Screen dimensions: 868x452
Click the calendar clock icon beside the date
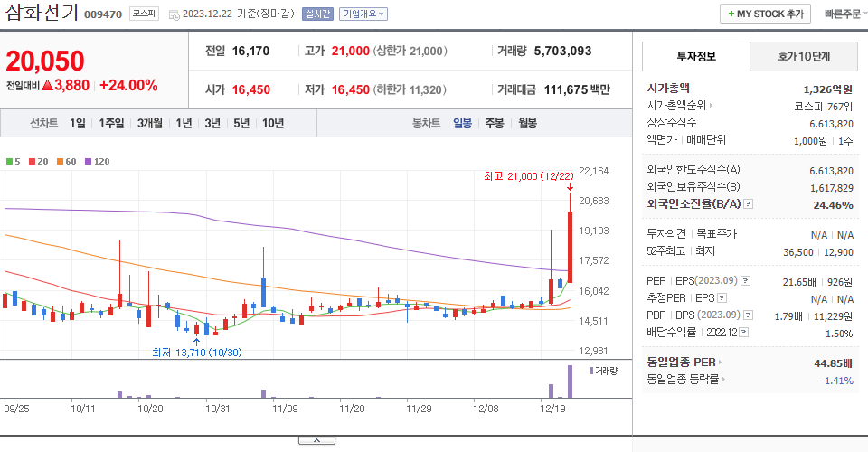(x=174, y=15)
